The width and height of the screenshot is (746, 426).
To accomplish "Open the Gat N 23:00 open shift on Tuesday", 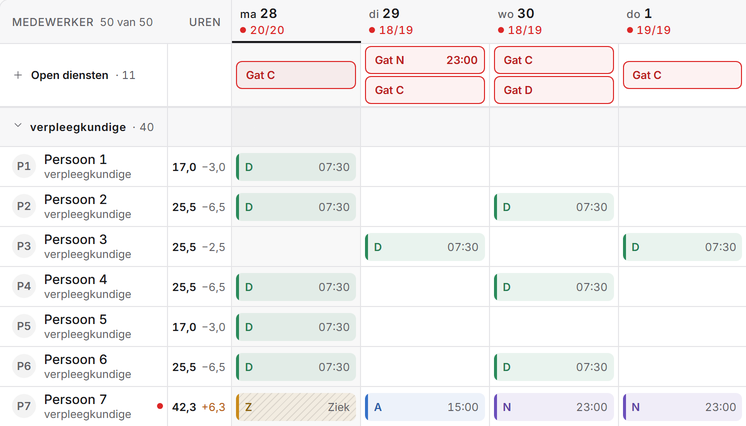I will [x=425, y=60].
